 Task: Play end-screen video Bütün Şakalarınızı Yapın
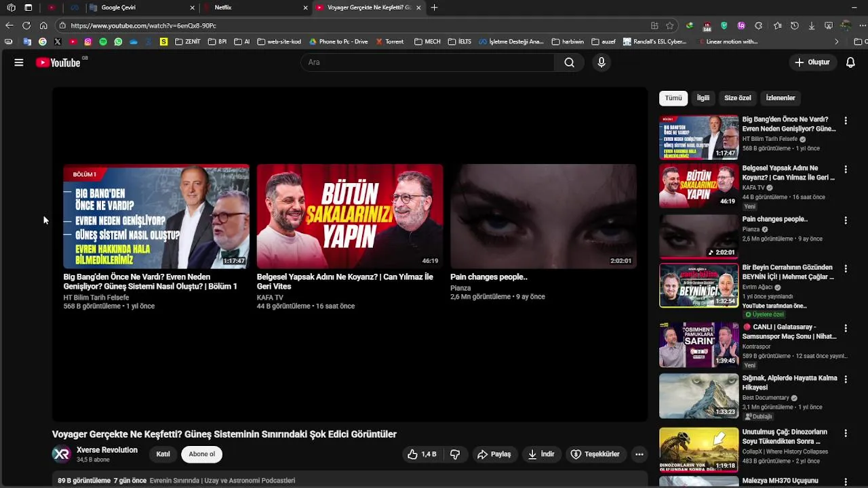[x=350, y=216]
